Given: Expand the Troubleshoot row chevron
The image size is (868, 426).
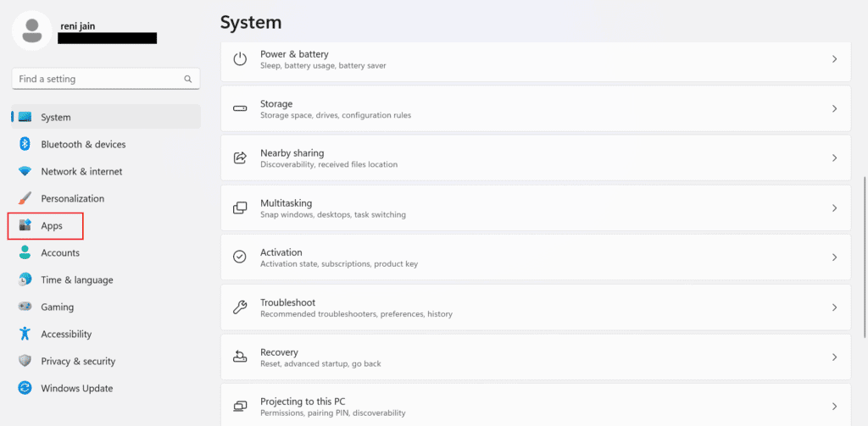Looking at the screenshot, I should click(x=834, y=307).
